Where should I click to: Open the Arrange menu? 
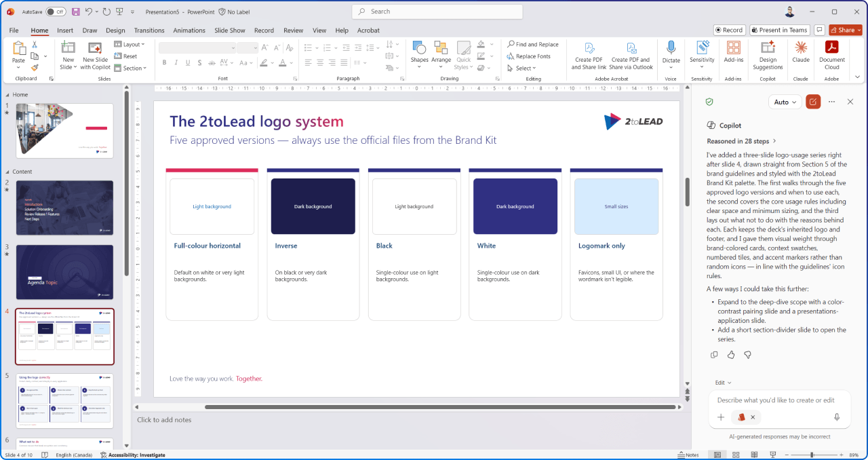click(x=441, y=54)
